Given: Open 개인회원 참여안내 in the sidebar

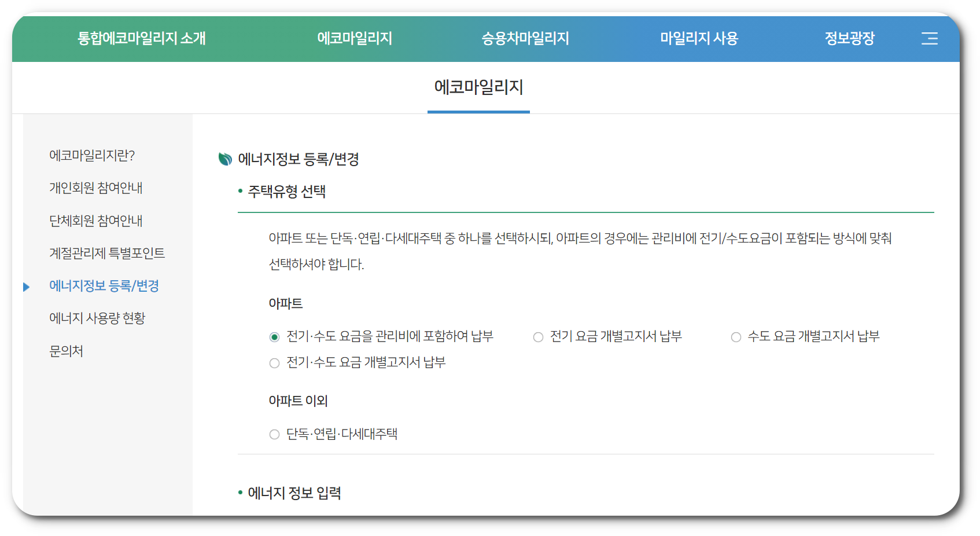Looking at the screenshot, I should 95,188.
